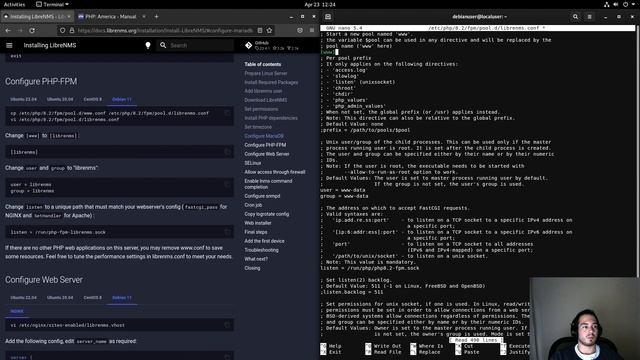The height and width of the screenshot is (360, 640).
Task: Bookmark this page with star icon
Action: click(x=269, y=31)
